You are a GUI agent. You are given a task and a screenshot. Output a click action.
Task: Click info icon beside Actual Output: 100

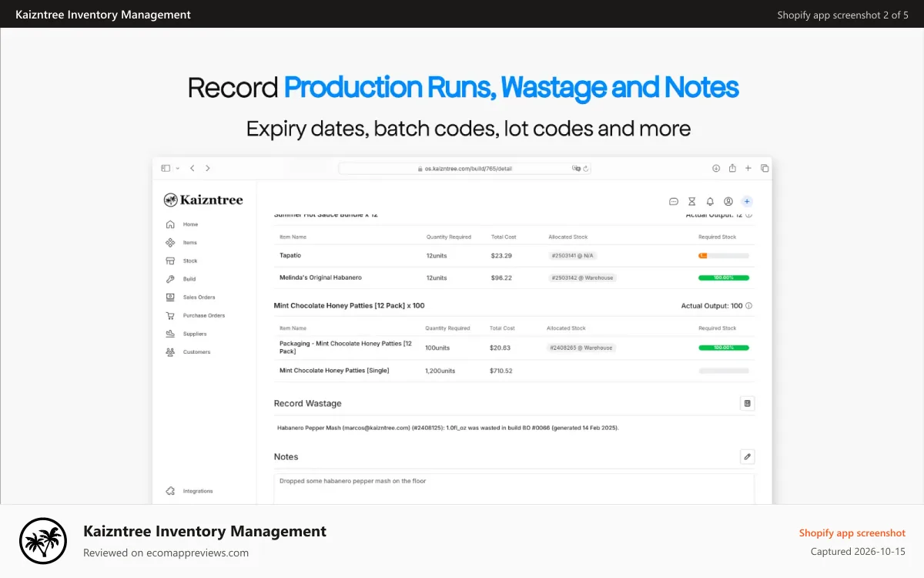coord(749,306)
